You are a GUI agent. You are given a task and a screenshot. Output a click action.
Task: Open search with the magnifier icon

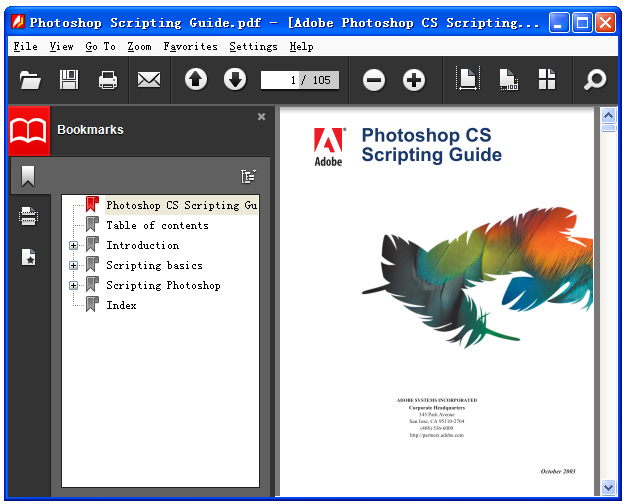click(595, 80)
